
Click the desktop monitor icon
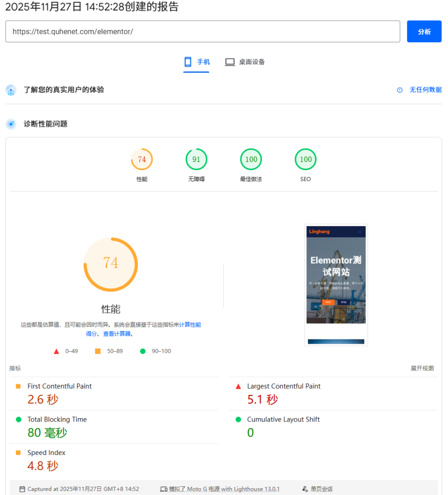click(230, 62)
